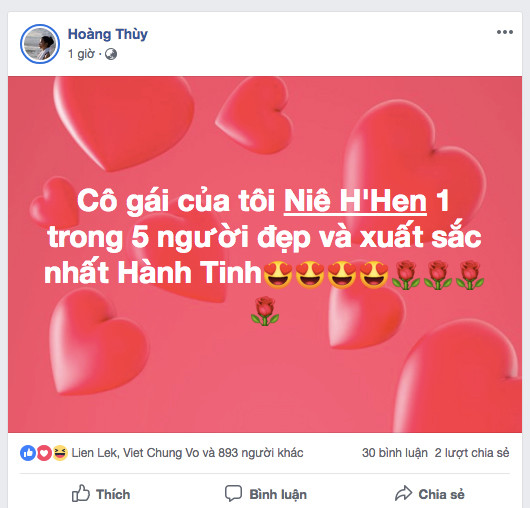Expand the '30 bình luận' comments
The image size is (530, 508).
coord(394,453)
